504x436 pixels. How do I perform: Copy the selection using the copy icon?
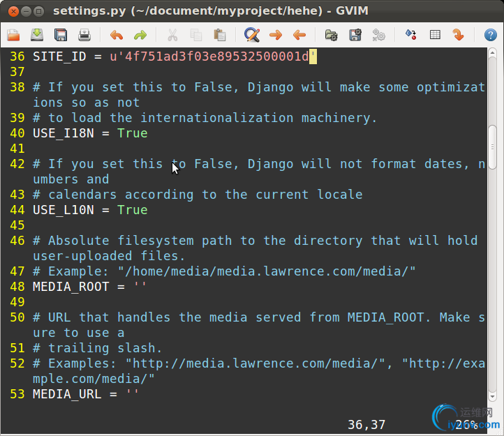pyautogui.click(x=196, y=35)
